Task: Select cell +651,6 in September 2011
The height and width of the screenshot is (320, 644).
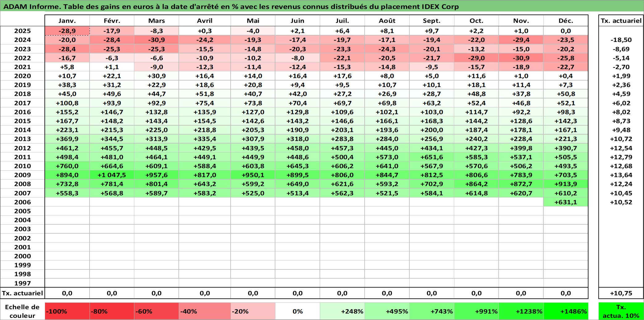Action: (432, 157)
